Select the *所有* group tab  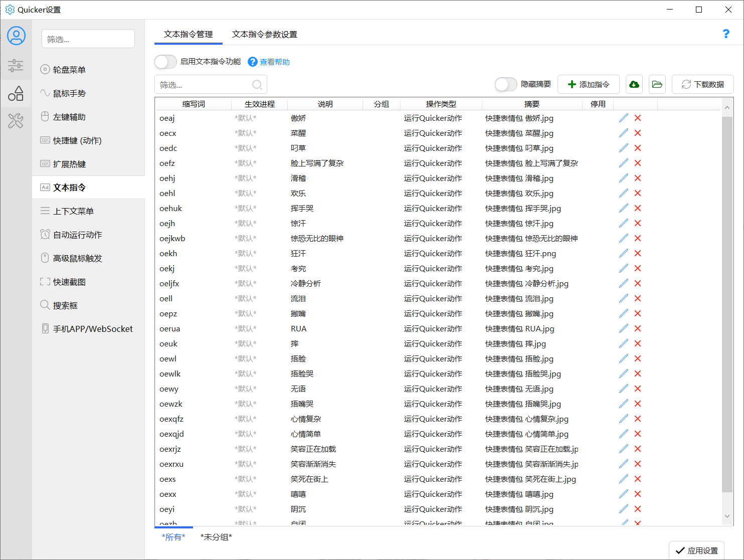coord(173,537)
